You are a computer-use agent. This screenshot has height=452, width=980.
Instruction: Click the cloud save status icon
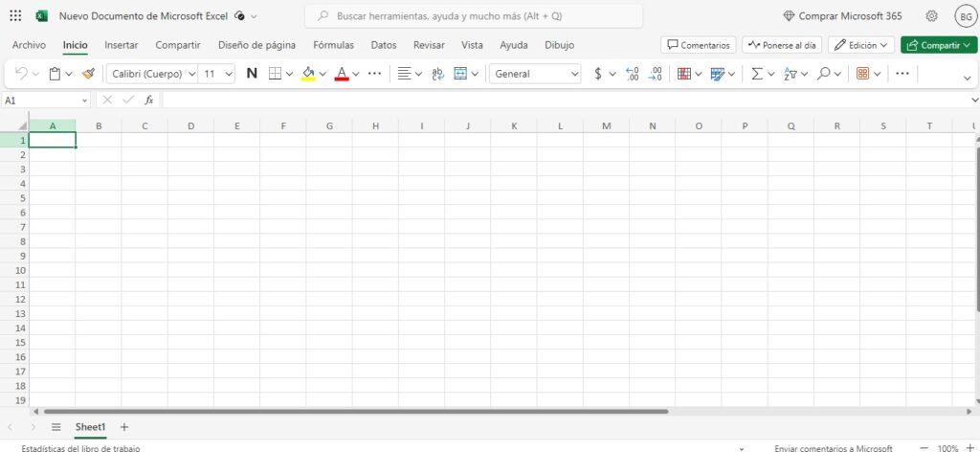(239, 16)
